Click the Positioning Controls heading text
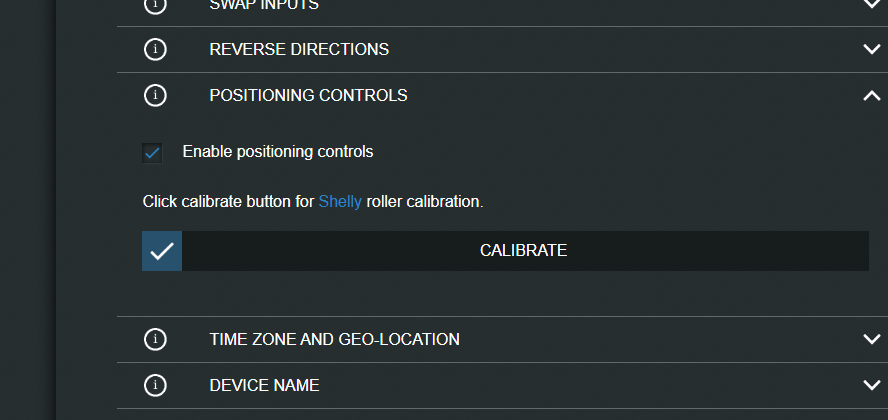 pos(308,95)
